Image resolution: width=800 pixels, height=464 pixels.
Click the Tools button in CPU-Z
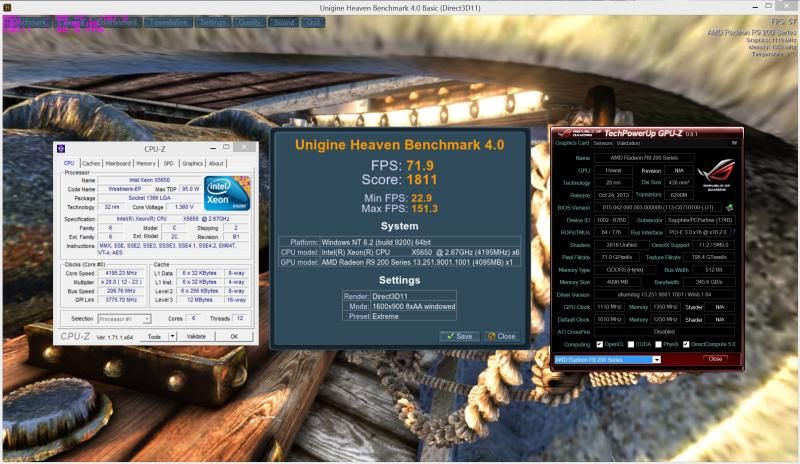pos(155,336)
